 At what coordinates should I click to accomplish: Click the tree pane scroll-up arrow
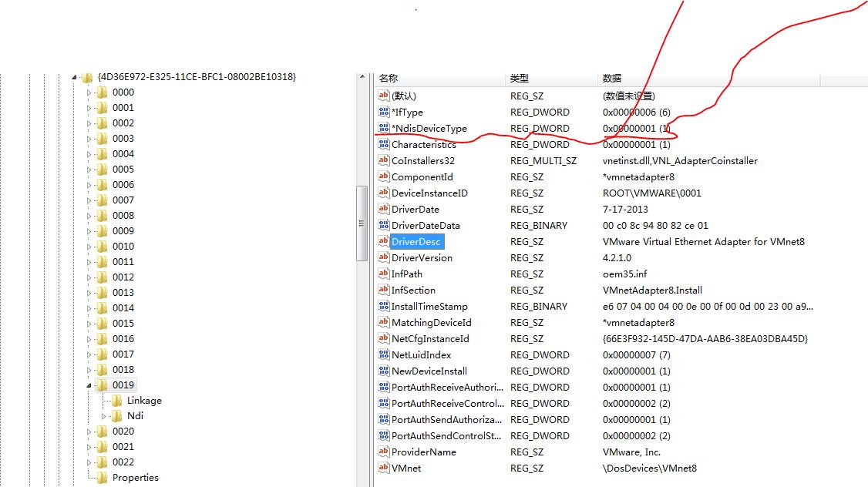[x=362, y=77]
